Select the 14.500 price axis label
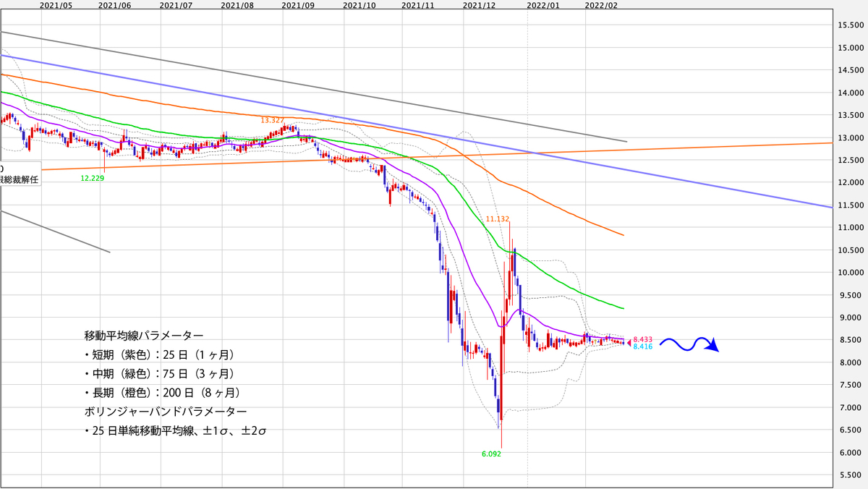 coord(851,70)
